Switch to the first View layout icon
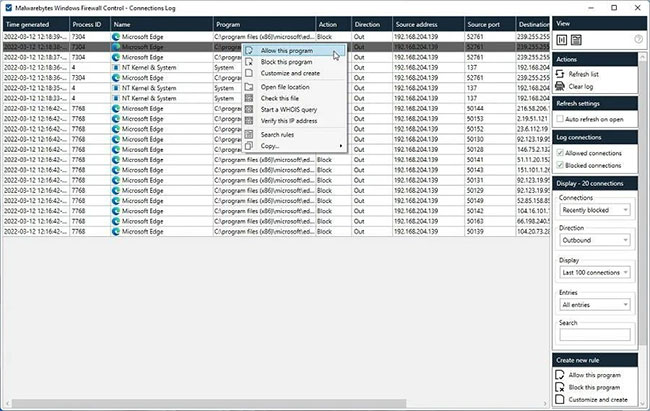 point(561,40)
